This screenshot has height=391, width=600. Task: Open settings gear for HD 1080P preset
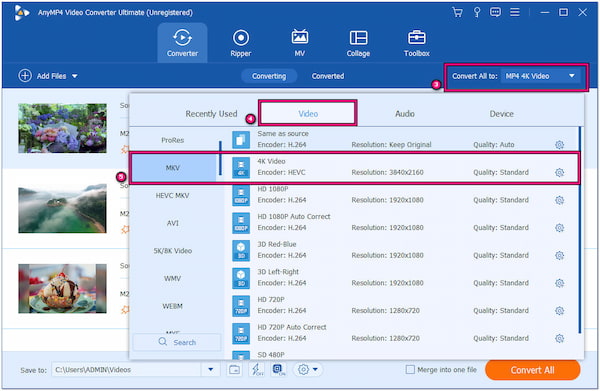(559, 200)
